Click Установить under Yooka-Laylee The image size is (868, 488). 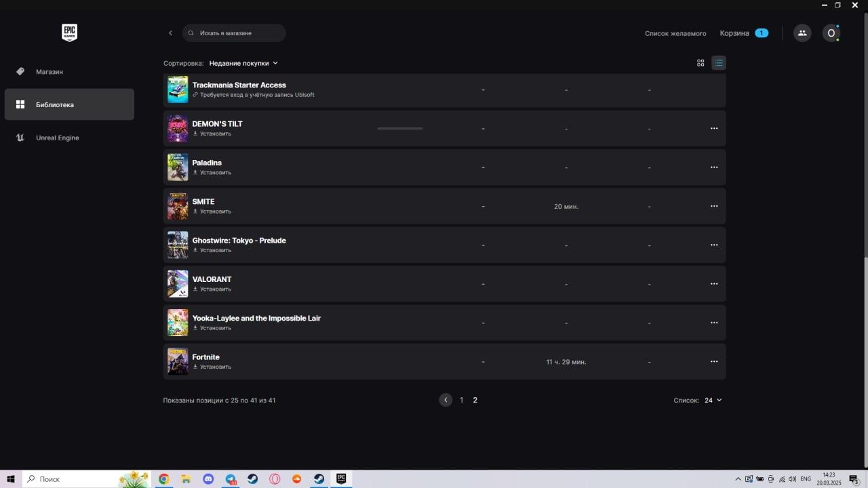212,328
